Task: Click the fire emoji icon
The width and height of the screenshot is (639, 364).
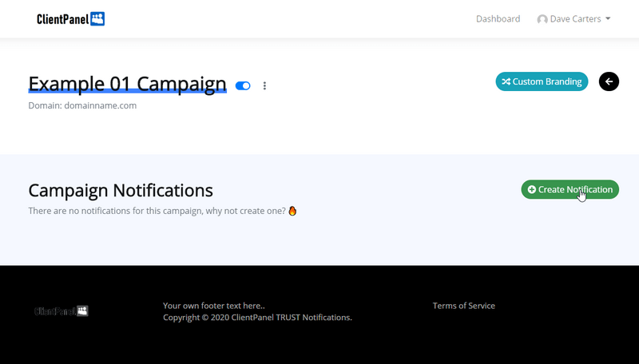Action: coord(292,212)
